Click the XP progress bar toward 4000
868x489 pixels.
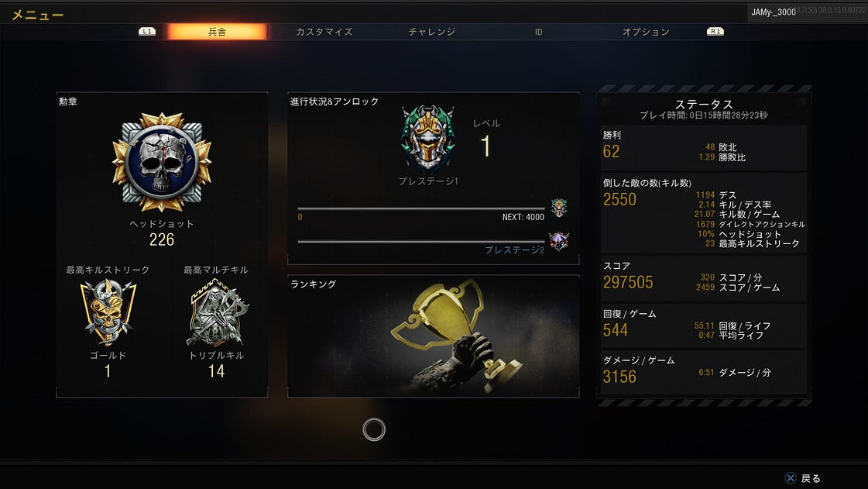[x=421, y=208]
